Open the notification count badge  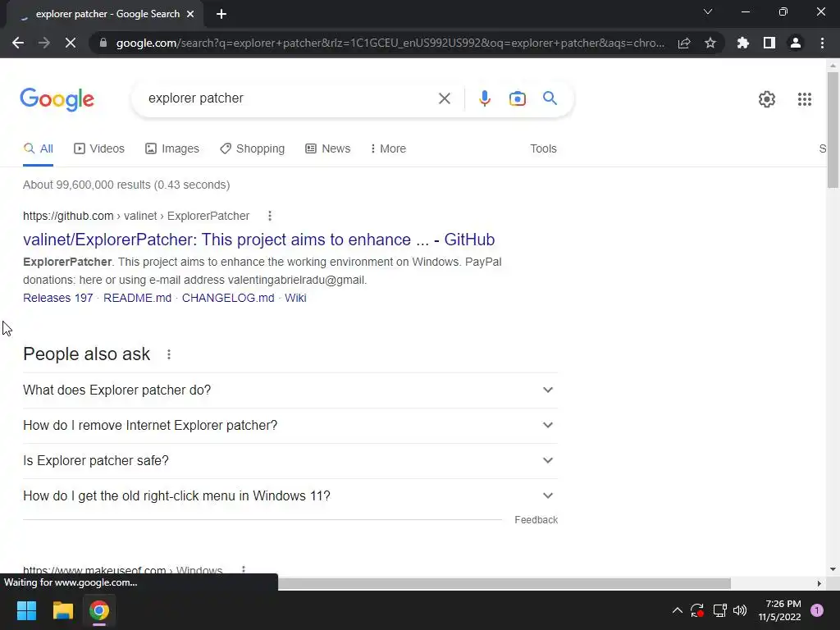point(817,610)
